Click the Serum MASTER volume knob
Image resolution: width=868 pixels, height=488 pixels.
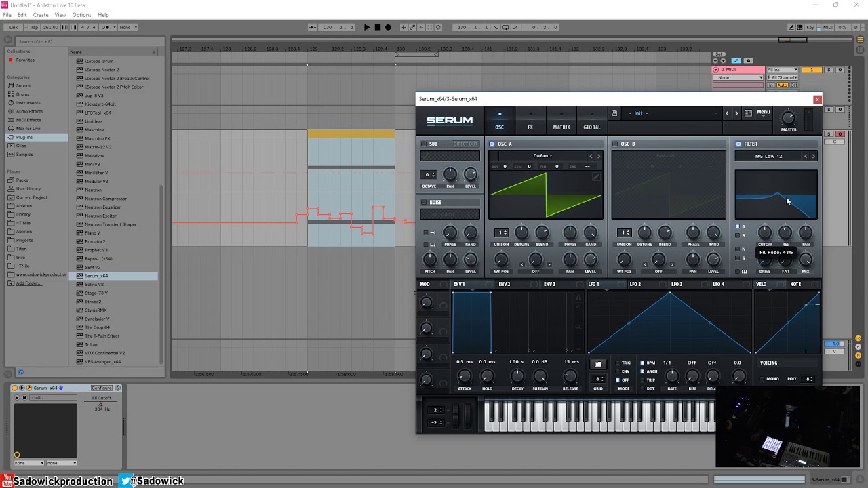pyautogui.click(x=788, y=118)
